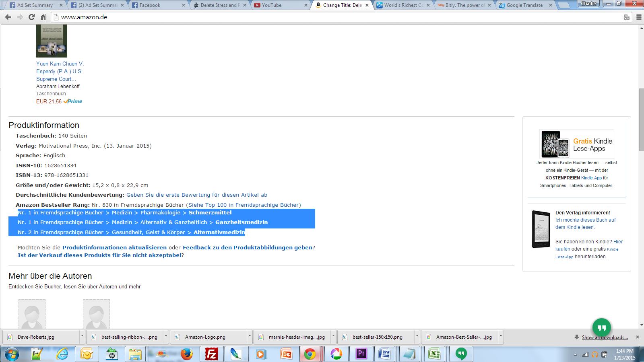Switch to the Google Translate tab

(x=524, y=5)
